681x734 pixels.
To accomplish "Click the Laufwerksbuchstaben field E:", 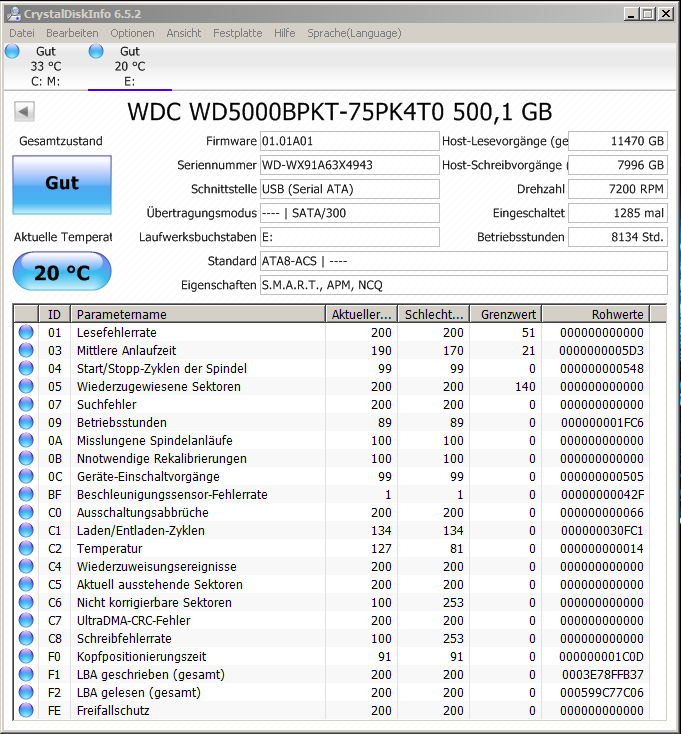I will click(x=349, y=237).
